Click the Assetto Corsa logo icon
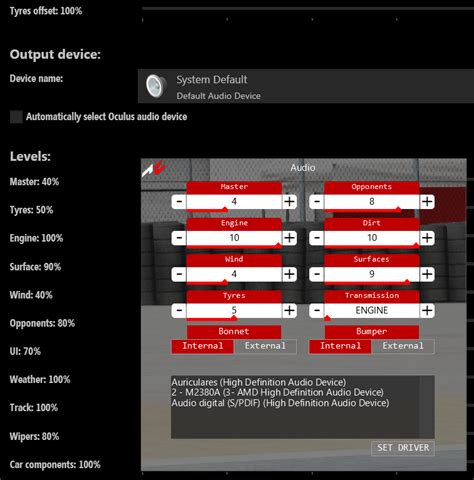Image resolution: width=474 pixels, height=480 pixels. [x=153, y=169]
